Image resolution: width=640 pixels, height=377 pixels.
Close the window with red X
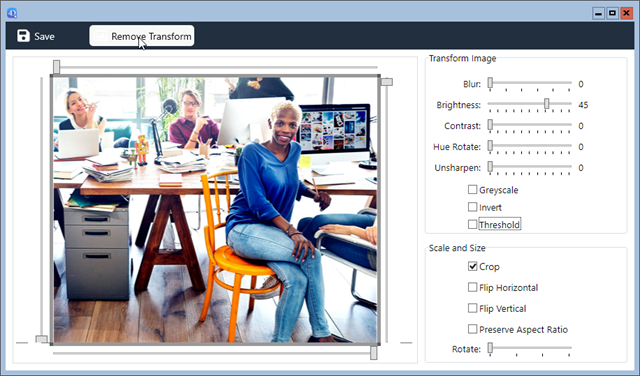pyautogui.click(x=626, y=13)
